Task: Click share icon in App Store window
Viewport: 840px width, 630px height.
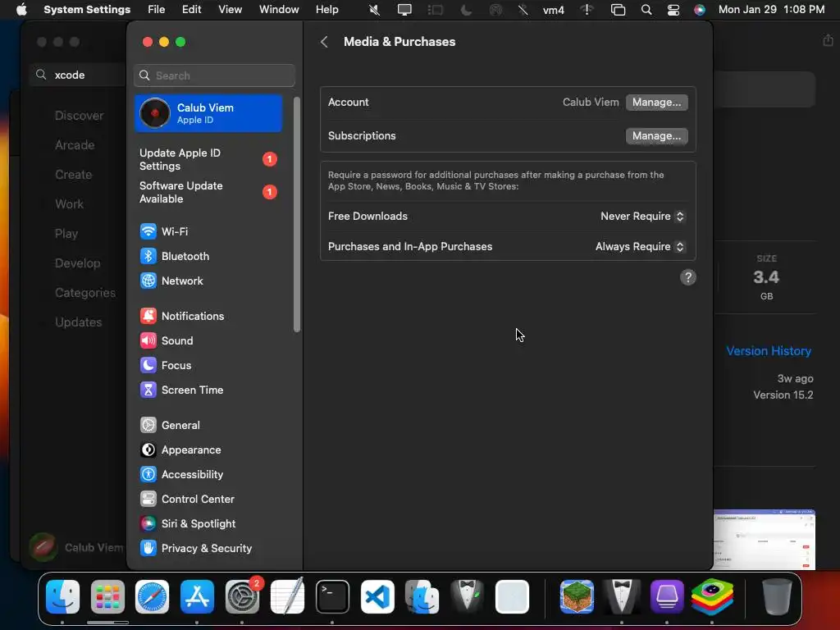Action: [828, 40]
